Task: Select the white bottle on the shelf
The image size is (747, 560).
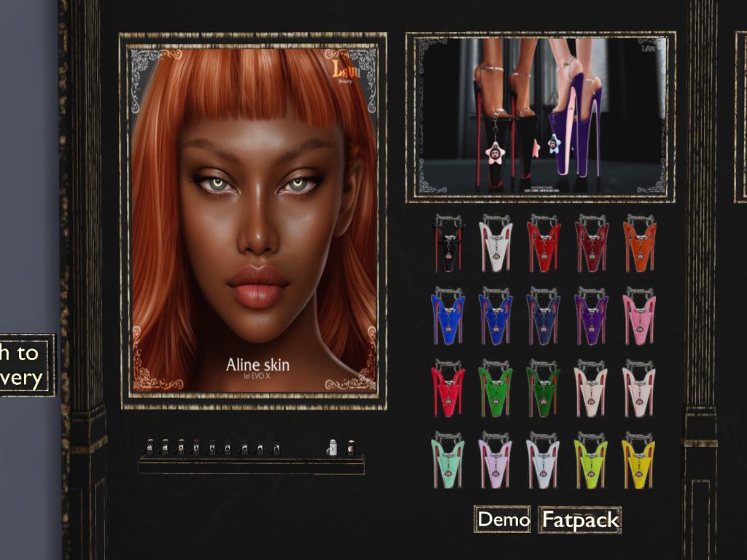Action: tap(332, 448)
